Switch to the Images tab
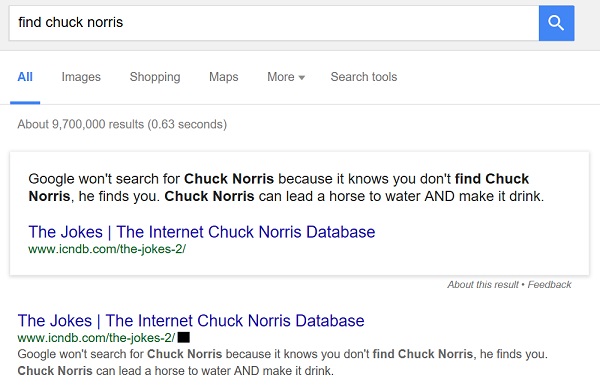 coord(81,77)
